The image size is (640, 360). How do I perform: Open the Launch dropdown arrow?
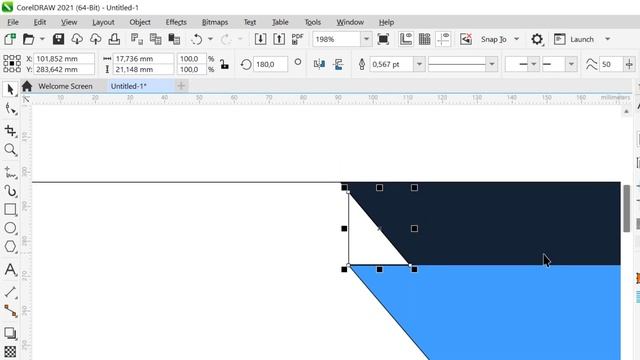coord(607,39)
